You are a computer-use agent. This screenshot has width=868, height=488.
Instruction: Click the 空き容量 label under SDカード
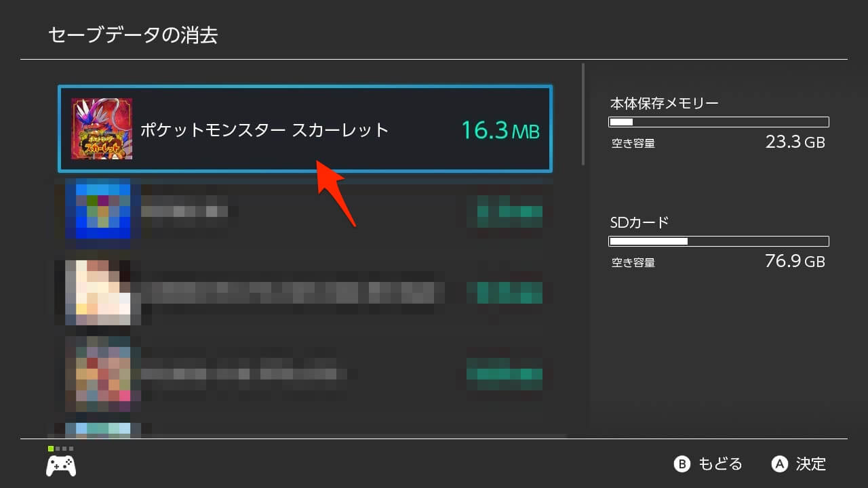tap(633, 262)
